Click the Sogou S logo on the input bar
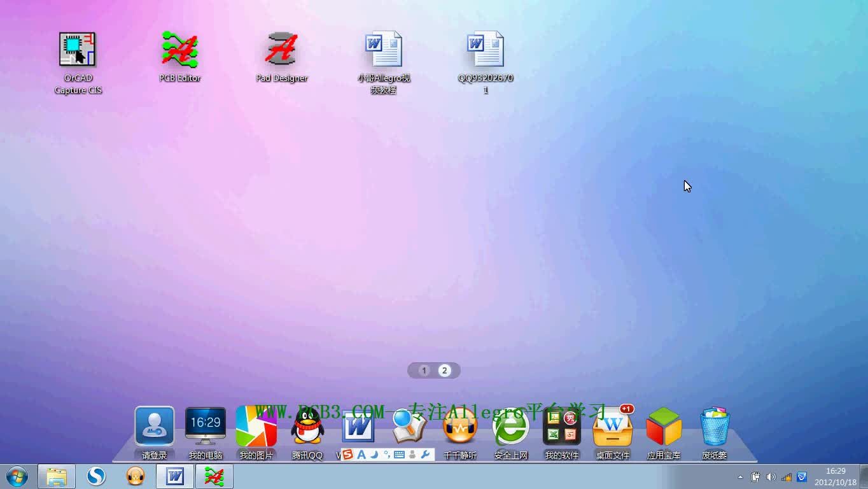868x489 pixels. click(347, 455)
